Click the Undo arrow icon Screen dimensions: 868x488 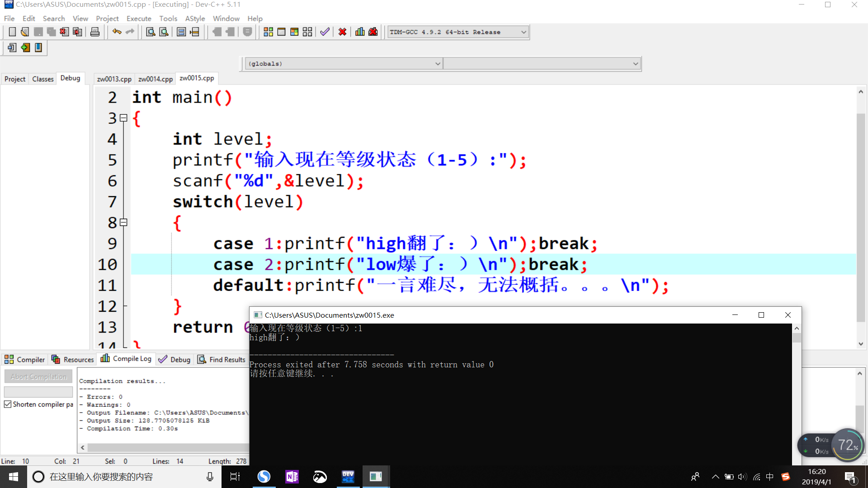click(x=117, y=32)
